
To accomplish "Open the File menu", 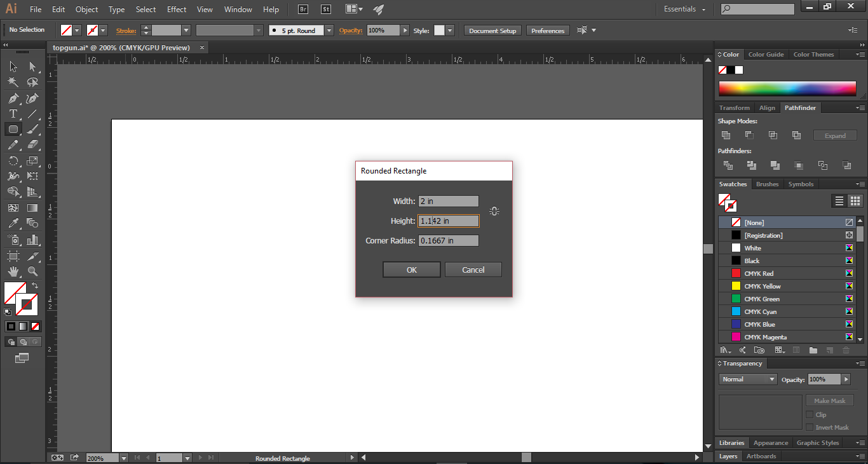I will tap(36, 10).
